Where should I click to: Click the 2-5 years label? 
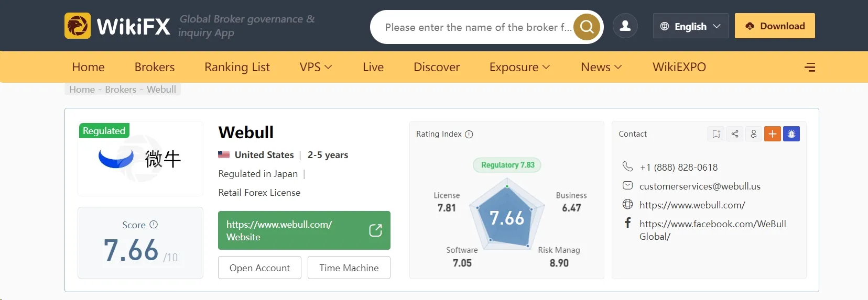pyautogui.click(x=328, y=155)
